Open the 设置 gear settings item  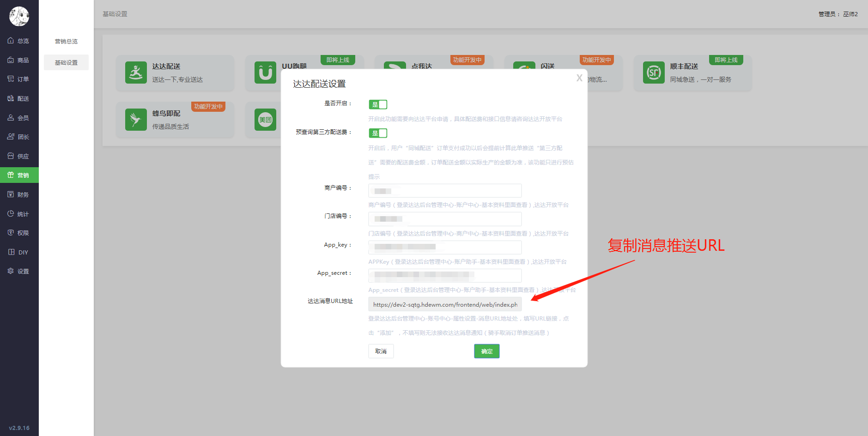[x=19, y=271]
